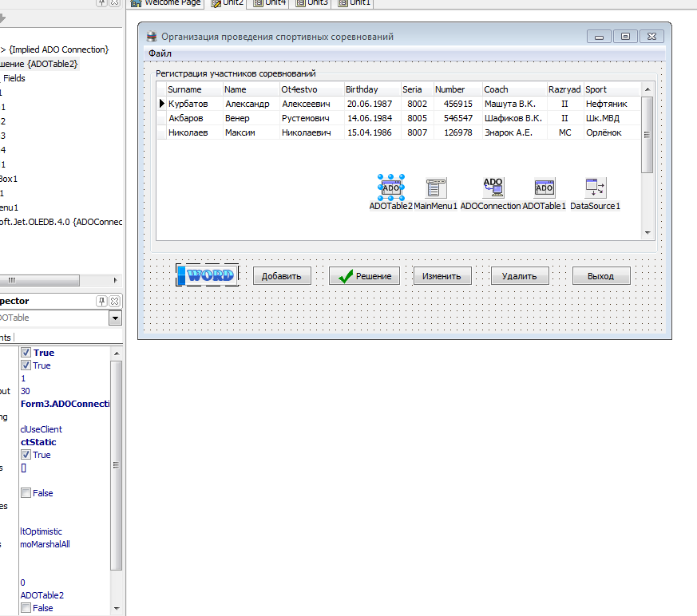
Task: Select the ADOConnection component icon
Action: [x=493, y=188]
